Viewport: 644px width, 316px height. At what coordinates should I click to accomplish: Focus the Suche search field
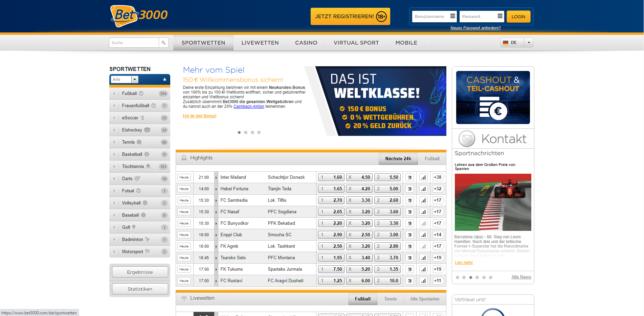coord(134,43)
